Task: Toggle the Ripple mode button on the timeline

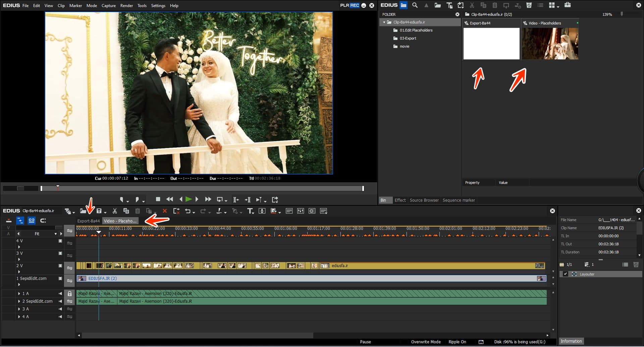Action: (x=20, y=220)
